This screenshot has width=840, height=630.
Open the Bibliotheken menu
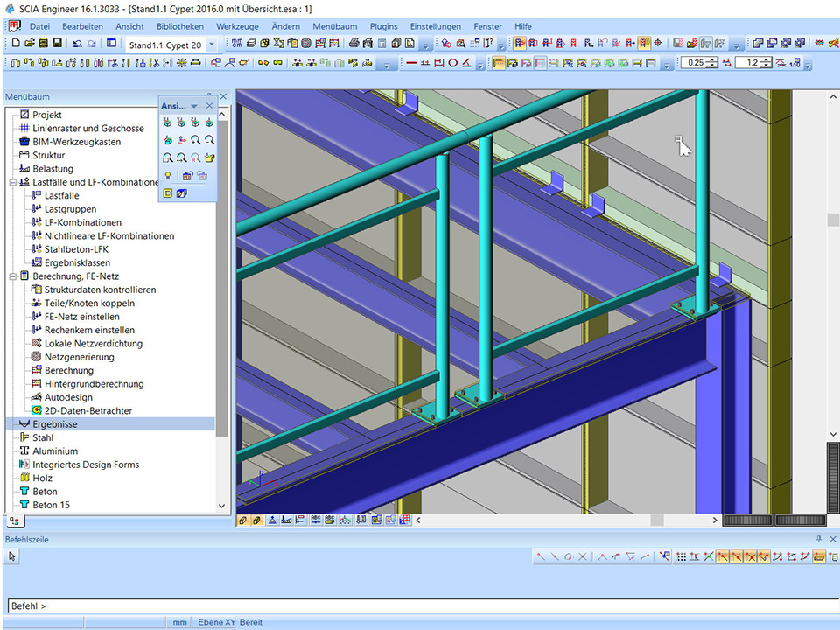coord(180,26)
